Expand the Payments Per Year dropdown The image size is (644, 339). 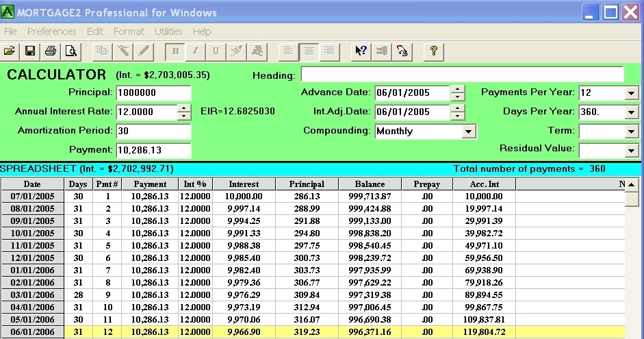(x=631, y=93)
